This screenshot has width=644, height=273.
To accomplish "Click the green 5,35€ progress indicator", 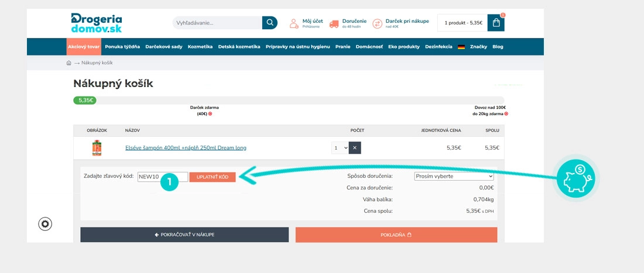I will pos(85,101).
